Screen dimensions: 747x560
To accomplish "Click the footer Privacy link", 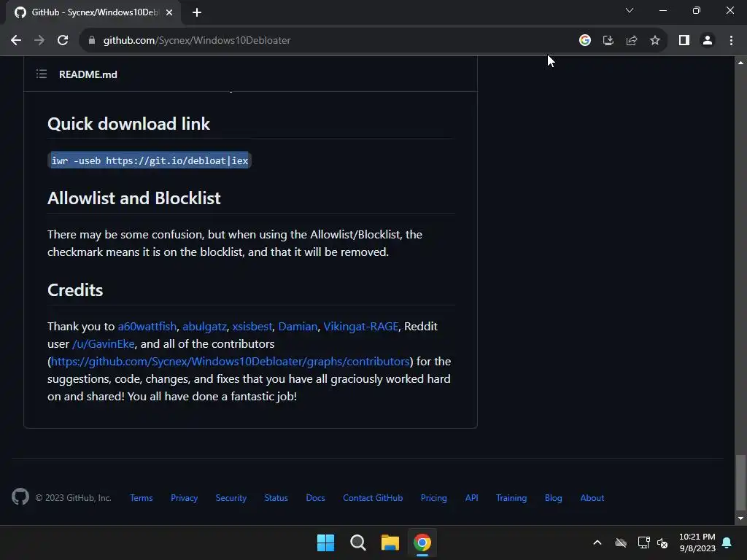I will 185,497.
